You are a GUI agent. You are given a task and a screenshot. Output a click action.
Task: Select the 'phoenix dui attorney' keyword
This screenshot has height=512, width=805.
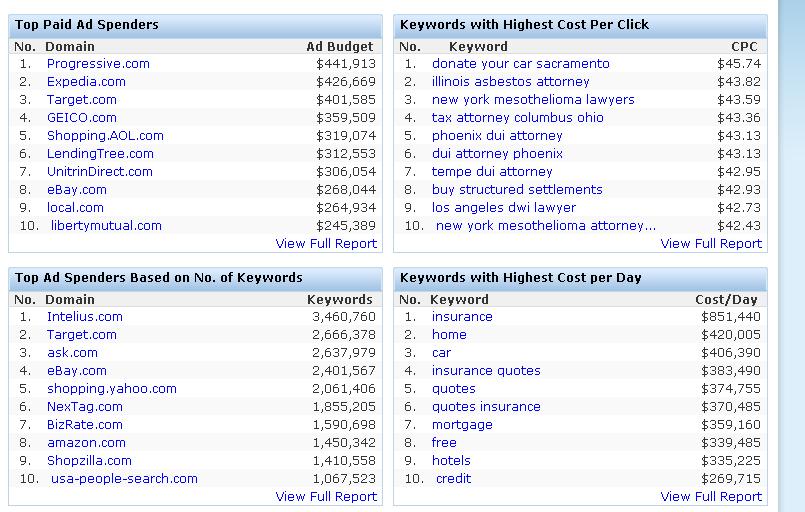[x=497, y=136]
